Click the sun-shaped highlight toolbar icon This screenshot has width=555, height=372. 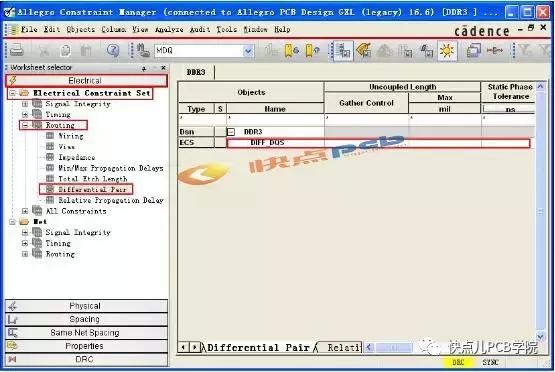pyautogui.click(x=447, y=51)
